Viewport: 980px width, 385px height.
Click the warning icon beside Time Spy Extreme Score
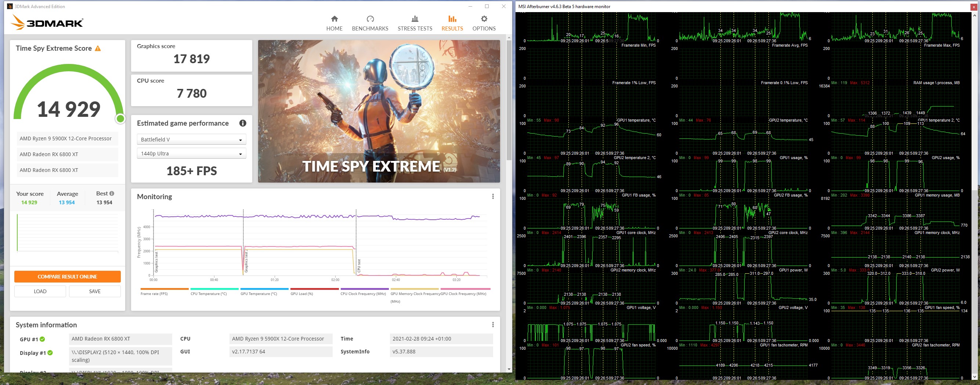click(98, 48)
